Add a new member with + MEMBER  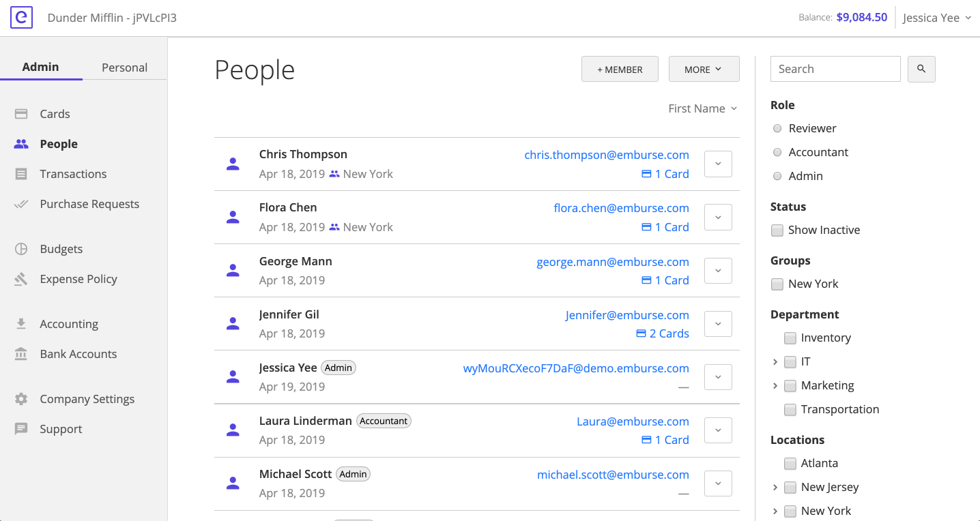620,69
